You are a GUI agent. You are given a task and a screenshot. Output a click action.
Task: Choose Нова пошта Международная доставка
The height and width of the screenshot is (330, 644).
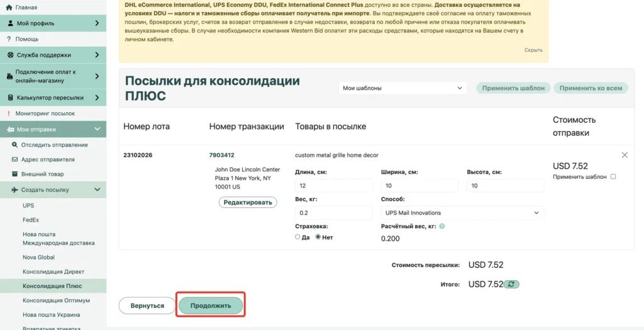pos(58,239)
